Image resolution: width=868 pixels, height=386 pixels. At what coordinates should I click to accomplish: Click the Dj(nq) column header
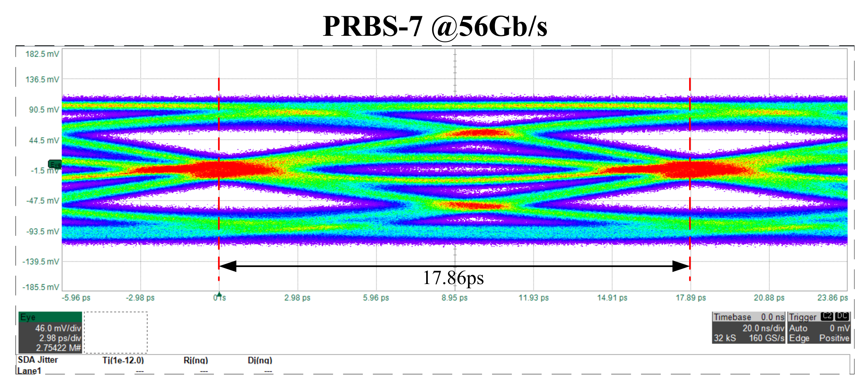[260, 360]
